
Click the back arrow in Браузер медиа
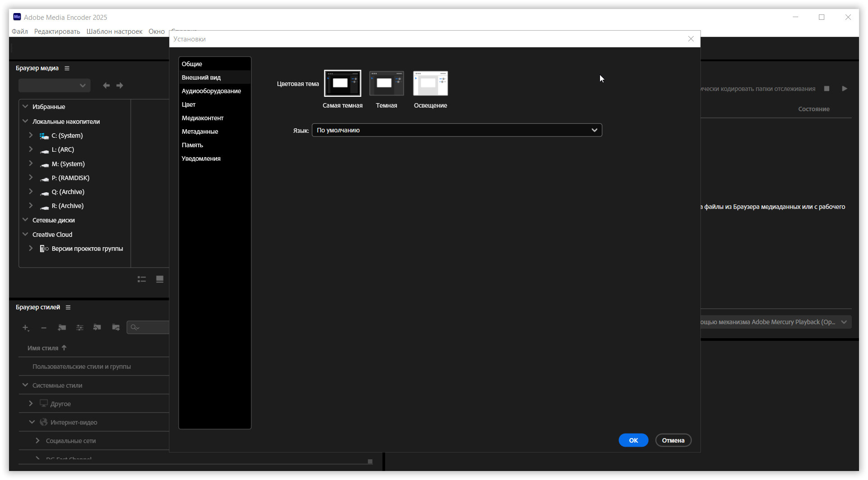[106, 86]
